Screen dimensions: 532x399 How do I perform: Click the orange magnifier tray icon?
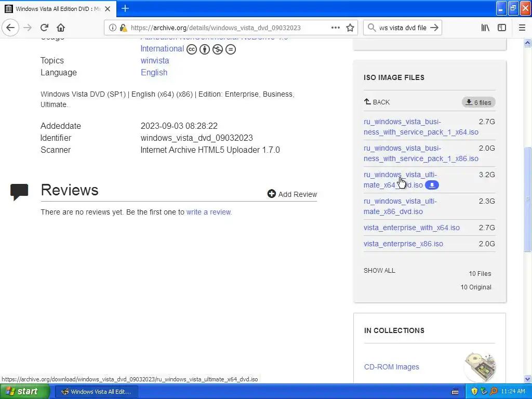[x=494, y=391]
